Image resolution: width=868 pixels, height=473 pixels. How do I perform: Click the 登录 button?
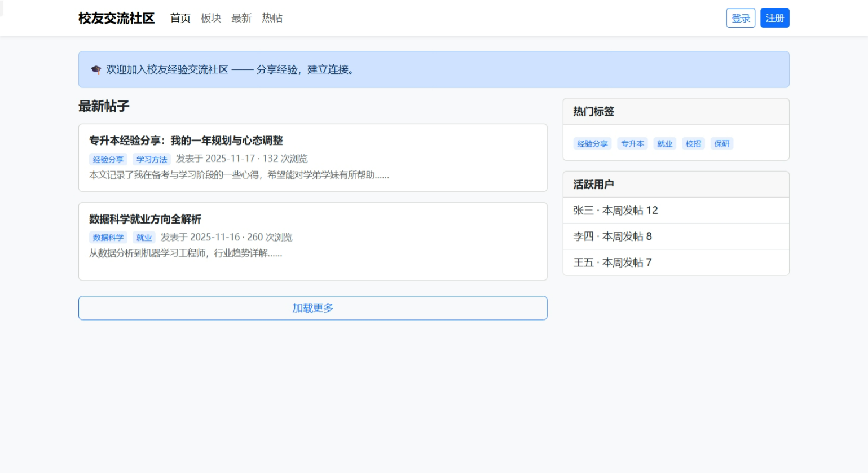point(740,18)
